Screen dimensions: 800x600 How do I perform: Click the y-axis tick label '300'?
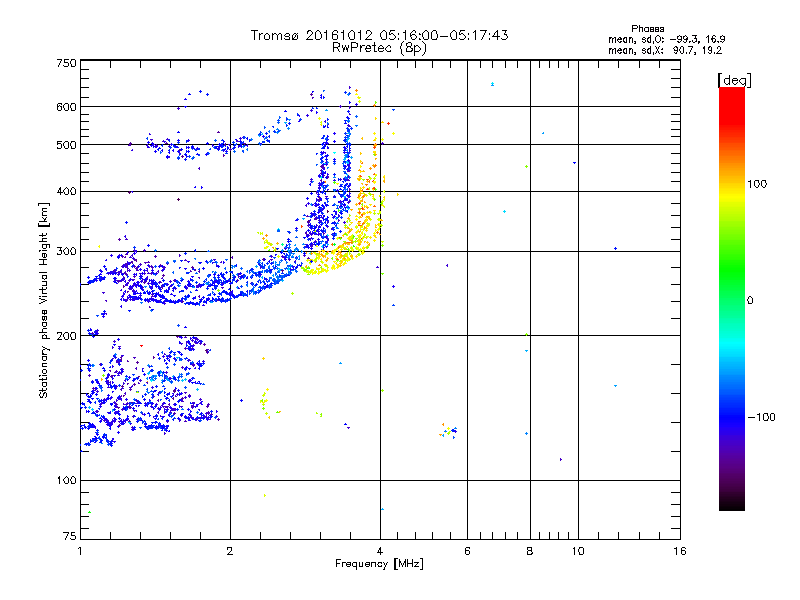coord(66,252)
